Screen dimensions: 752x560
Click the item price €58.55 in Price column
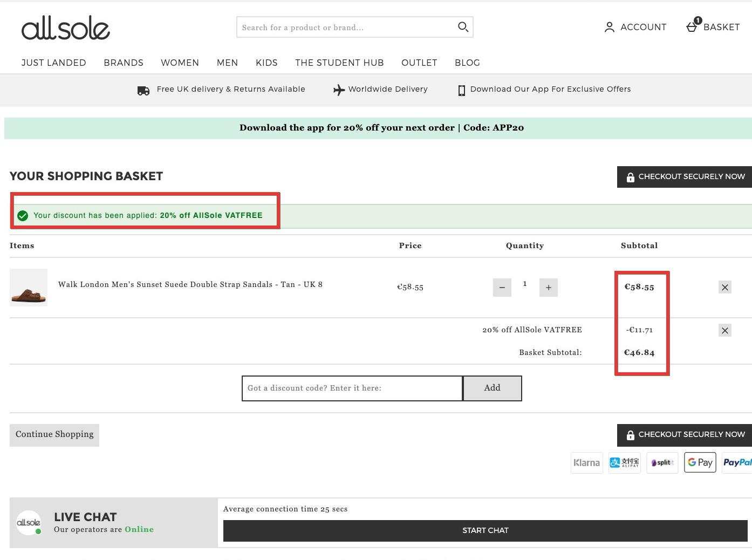411,287
